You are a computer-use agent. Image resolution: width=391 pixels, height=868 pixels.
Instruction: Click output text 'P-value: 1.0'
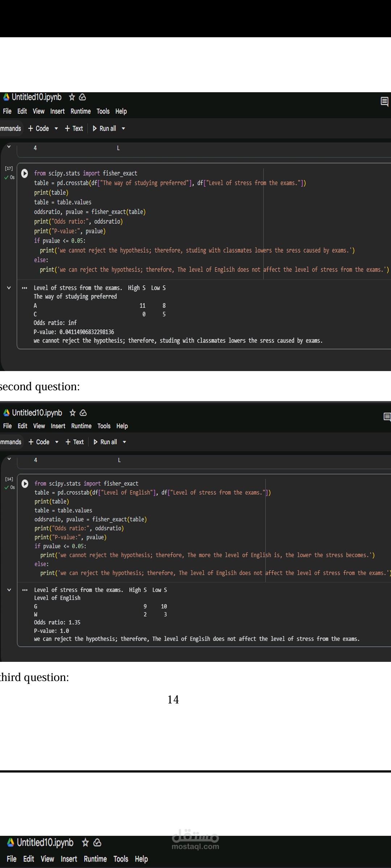coord(51,631)
